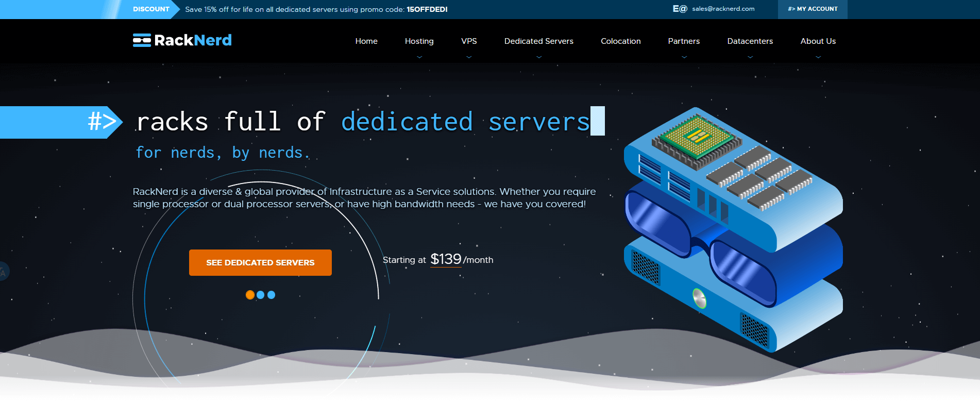The width and height of the screenshot is (980, 416).
Task: Click the RackNerd logo icon
Action: click(142, 40)
